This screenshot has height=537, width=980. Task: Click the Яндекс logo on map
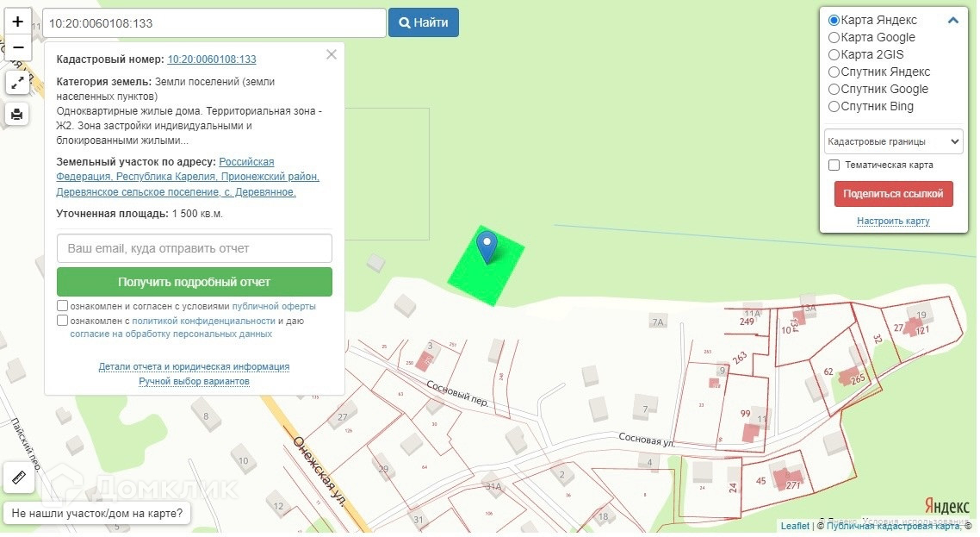947,506
